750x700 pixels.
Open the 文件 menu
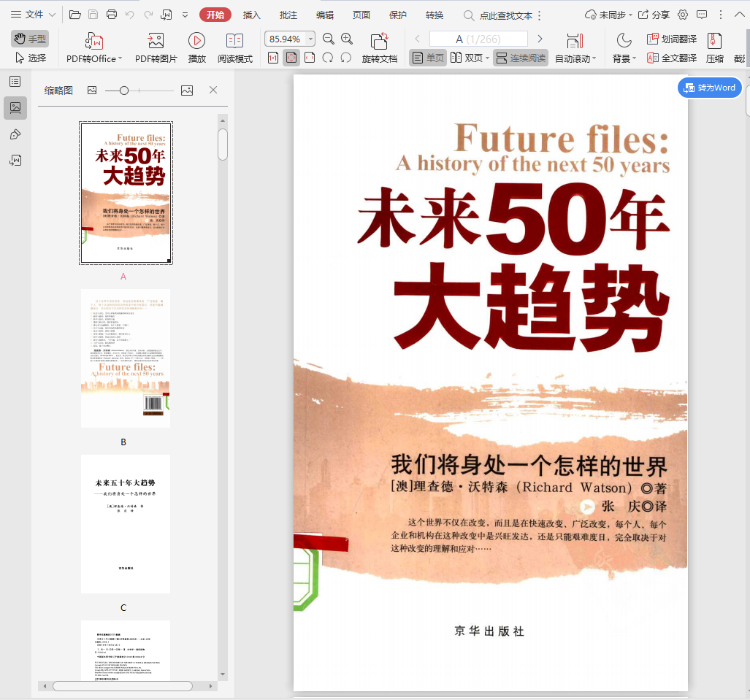33,15
